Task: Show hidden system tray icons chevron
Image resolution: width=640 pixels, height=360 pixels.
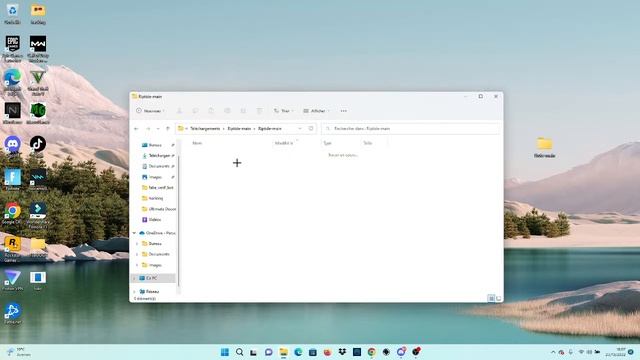Action: pos(553,352)
